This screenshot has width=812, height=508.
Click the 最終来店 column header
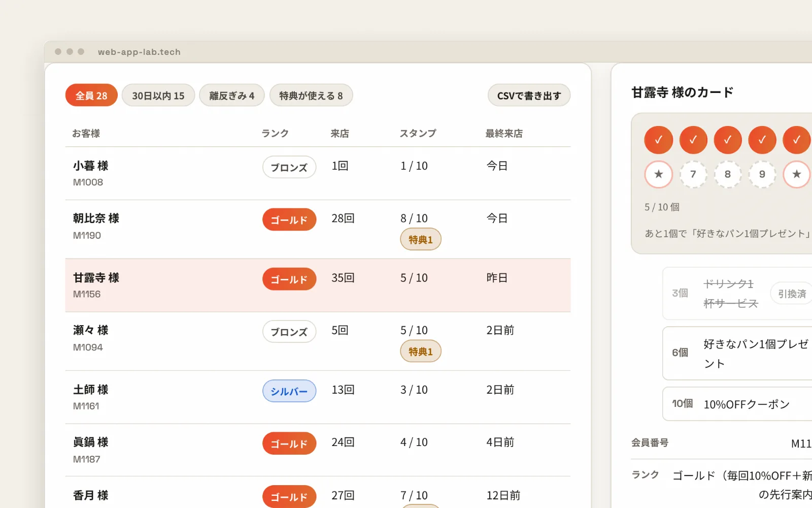click(504, 133)
